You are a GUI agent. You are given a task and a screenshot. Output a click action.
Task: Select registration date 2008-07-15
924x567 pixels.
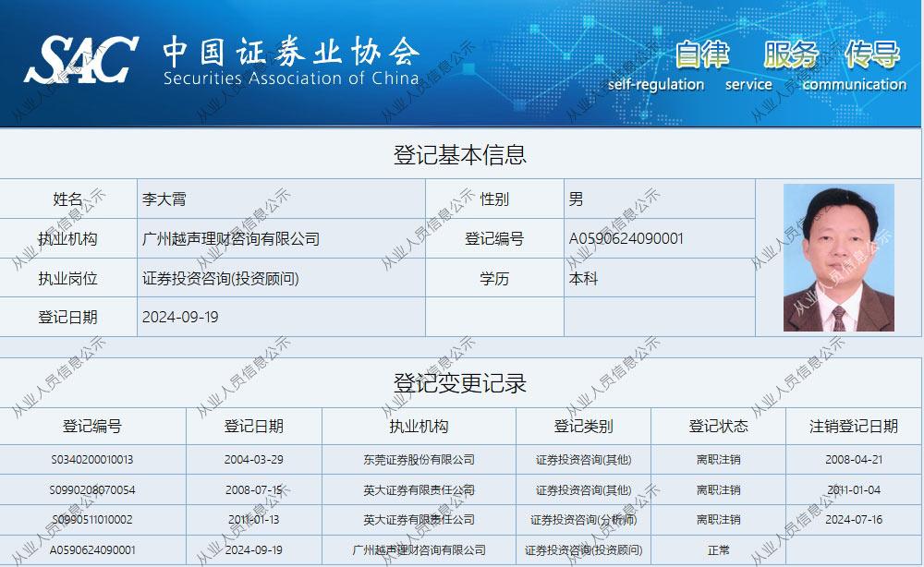pos(254,489)
